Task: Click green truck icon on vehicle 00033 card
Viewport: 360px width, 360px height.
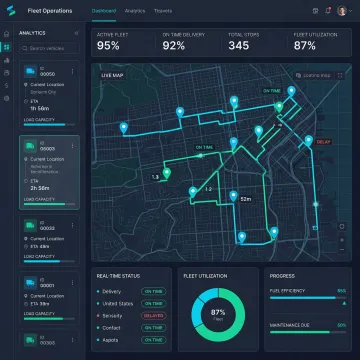Action: 30,226
